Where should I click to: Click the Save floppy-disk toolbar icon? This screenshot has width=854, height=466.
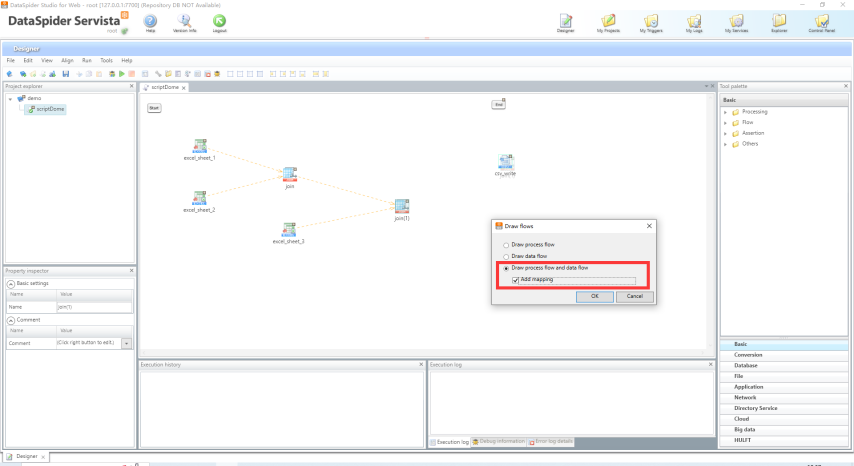(x=66, y=74)
